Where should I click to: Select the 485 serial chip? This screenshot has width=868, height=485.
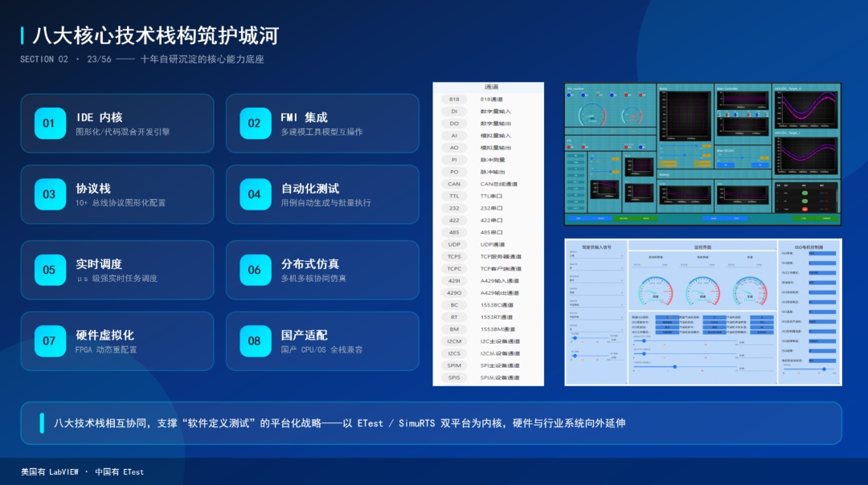tap(454, 232)
